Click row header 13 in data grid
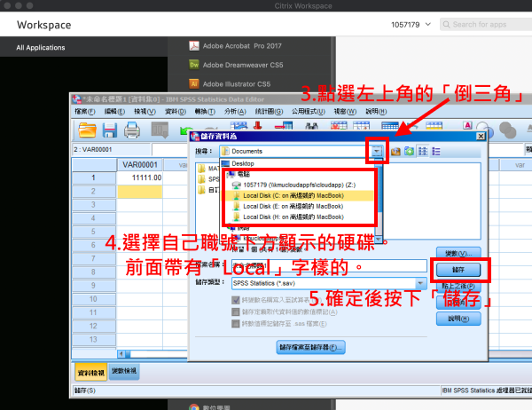The image size is (532, 410). [x=94, y=339]
